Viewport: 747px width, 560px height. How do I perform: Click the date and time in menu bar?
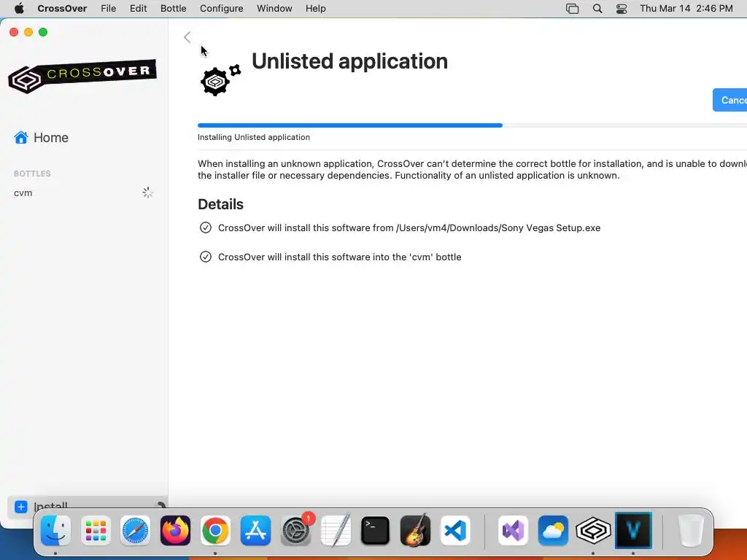click(x=686, y=9)
